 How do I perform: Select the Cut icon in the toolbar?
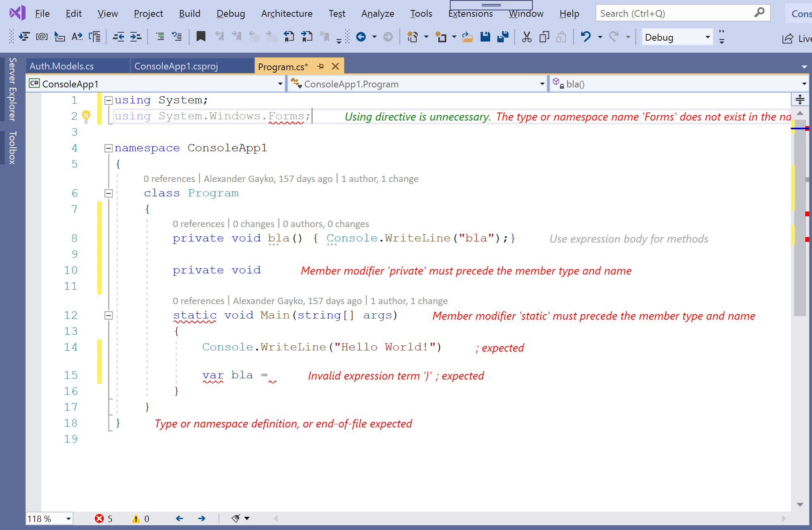pos(526,37)
